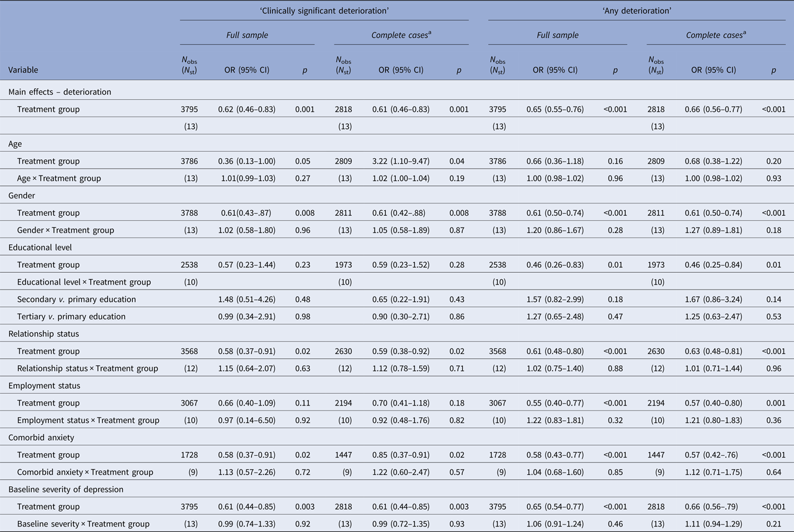The height and width of the screenshot is (532, 794).
Task: Select the odds ratio cell '1.48 (0.51–4.26)'
Action: pos(247,299)
